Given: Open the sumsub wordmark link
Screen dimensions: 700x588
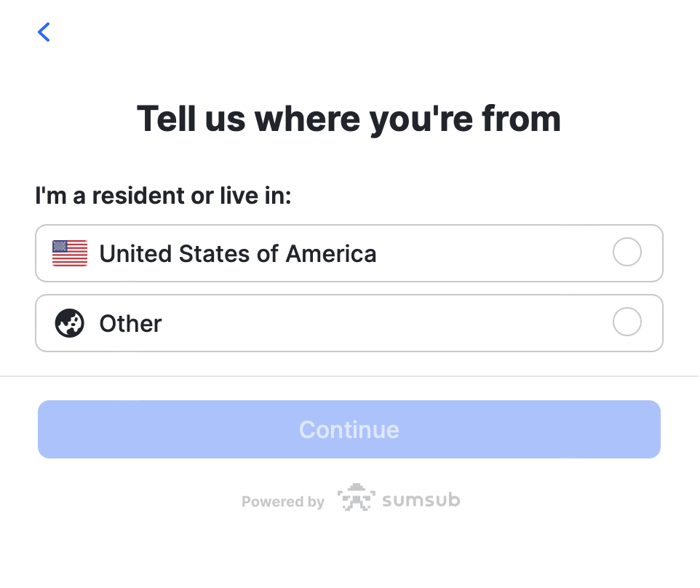Looking at the screenshot, I should tap(421, 500).
